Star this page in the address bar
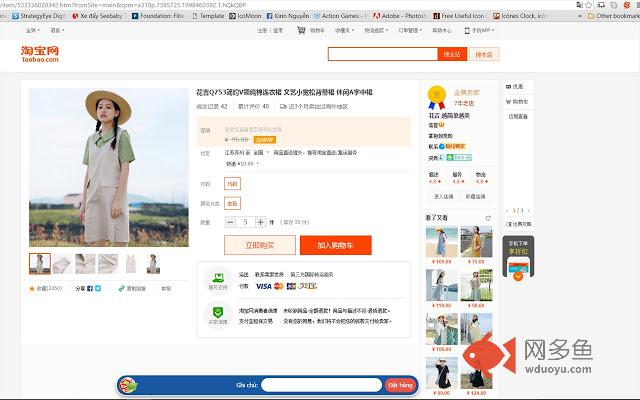 (588, 5)
